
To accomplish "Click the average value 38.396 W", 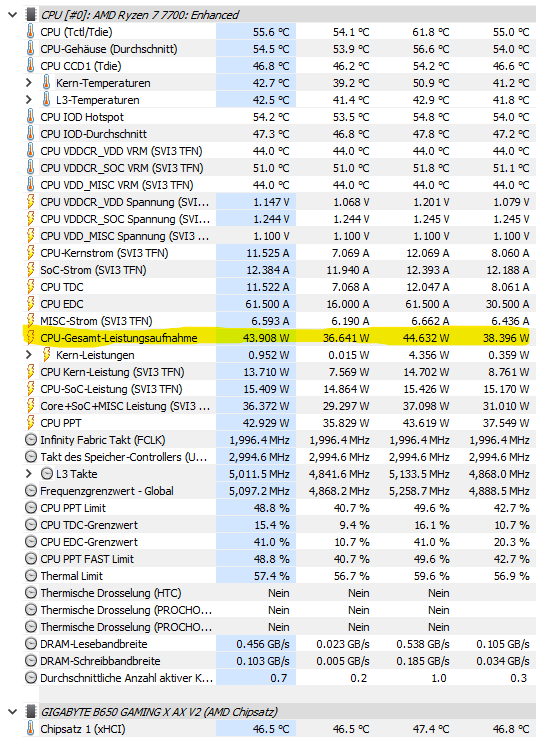I will click(x=506, y=338).
